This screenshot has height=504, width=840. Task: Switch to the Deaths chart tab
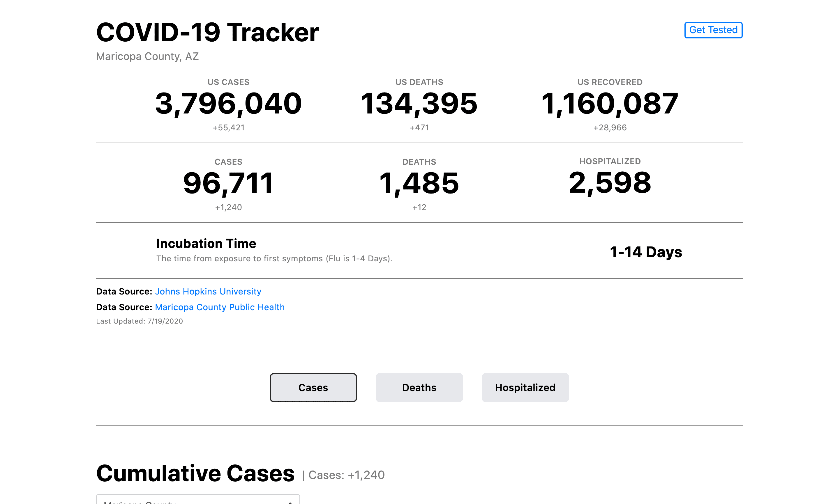[x=419, y=388]
